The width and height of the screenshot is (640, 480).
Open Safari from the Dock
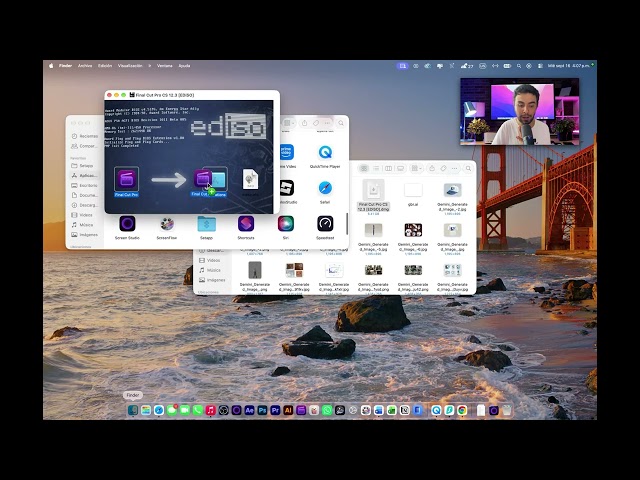159,410
